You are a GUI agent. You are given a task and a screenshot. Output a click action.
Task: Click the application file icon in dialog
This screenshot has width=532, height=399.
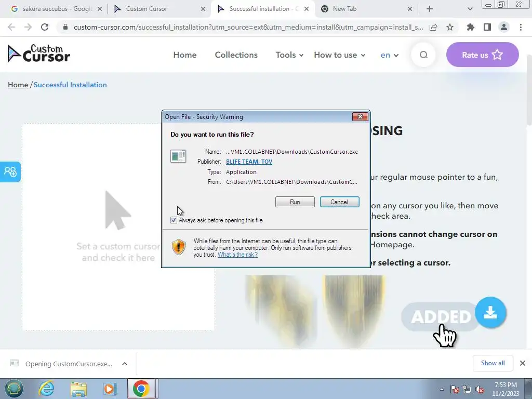point(178,156)
